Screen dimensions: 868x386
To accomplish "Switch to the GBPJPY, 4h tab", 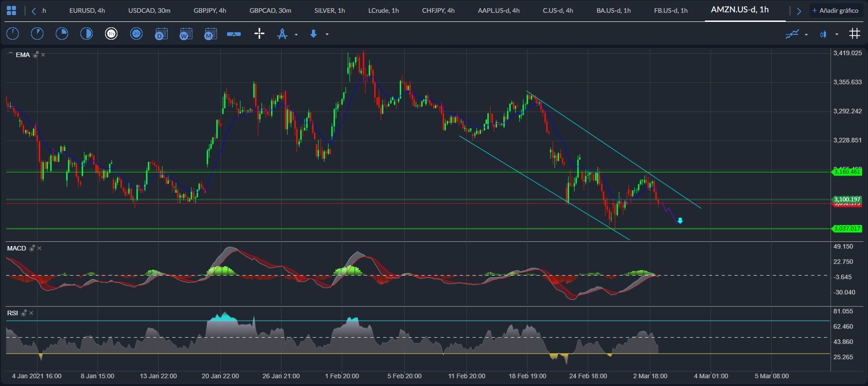I will [210, 10].
